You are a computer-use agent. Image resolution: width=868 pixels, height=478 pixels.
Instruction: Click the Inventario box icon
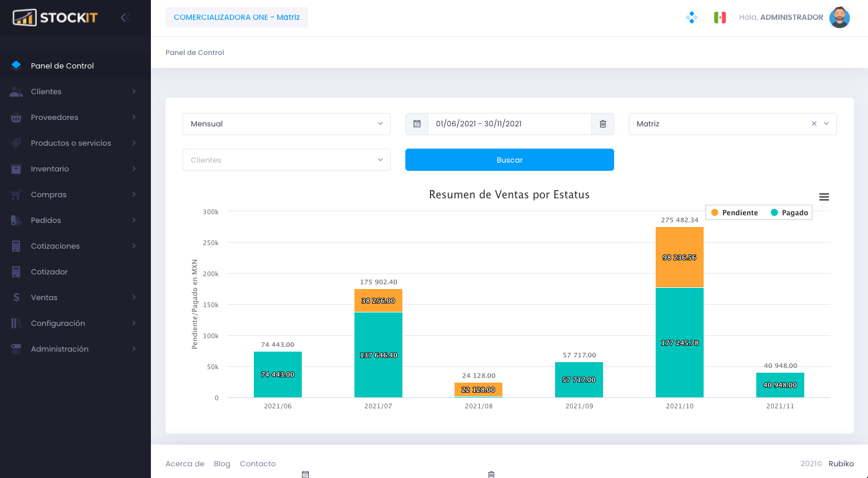16,168
